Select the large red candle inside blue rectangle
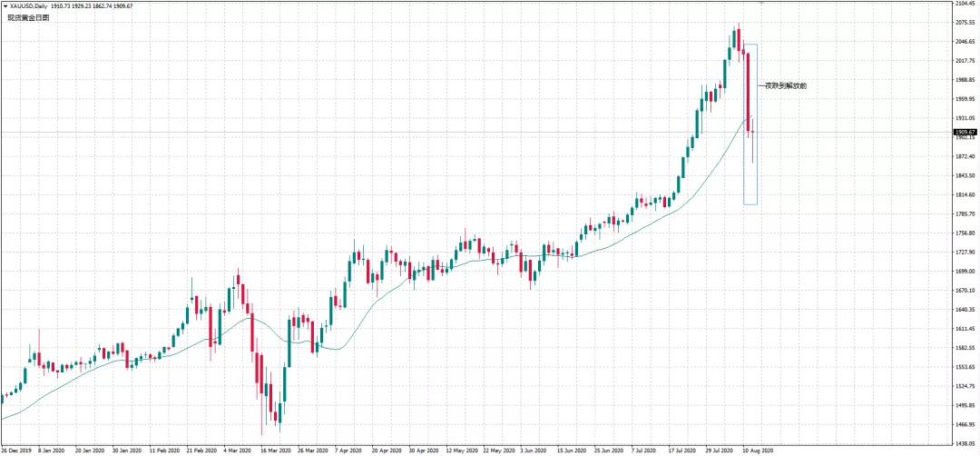980x456 pixels. point(748,93)
